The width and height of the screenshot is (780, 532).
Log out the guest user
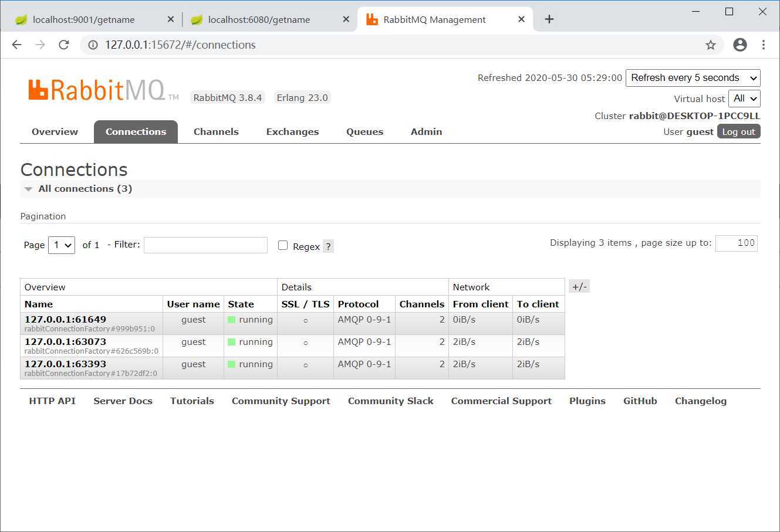pyautogui.click(x=739, y=132)
